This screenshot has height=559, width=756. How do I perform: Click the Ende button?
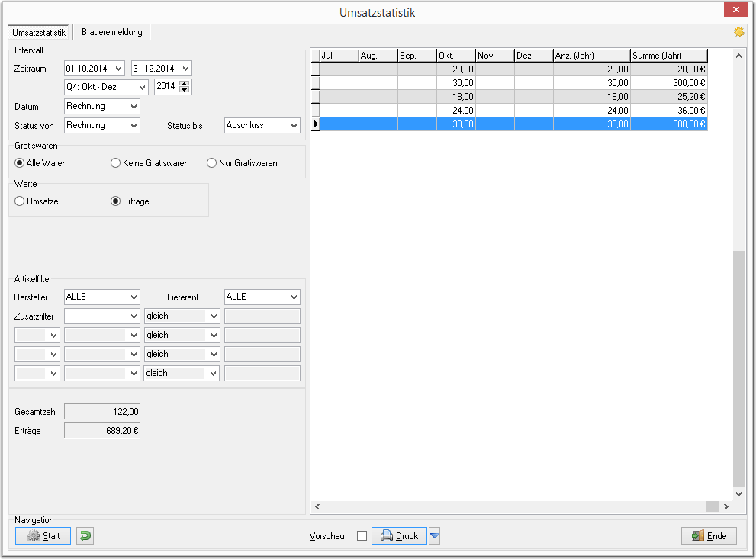pos(709,535)
